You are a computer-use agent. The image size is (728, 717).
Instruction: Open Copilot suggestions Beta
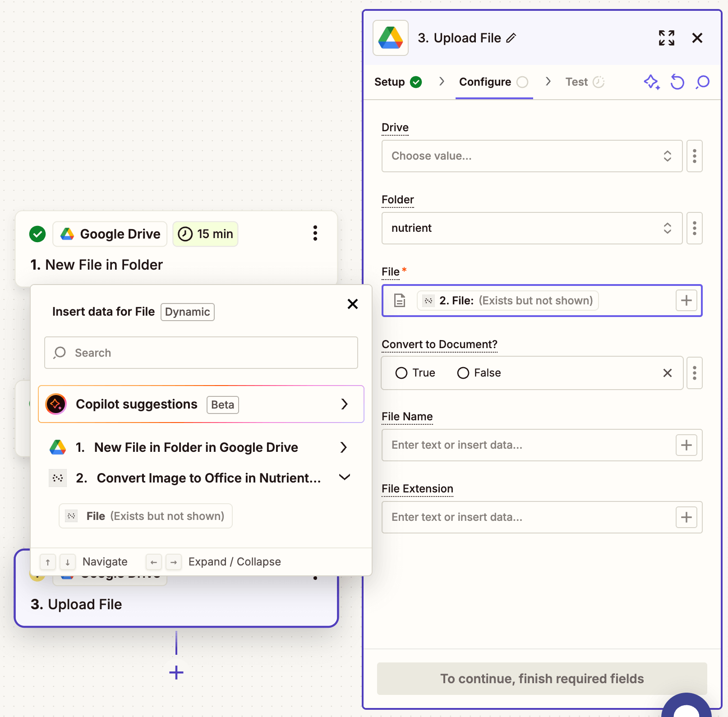click(201, 404)
